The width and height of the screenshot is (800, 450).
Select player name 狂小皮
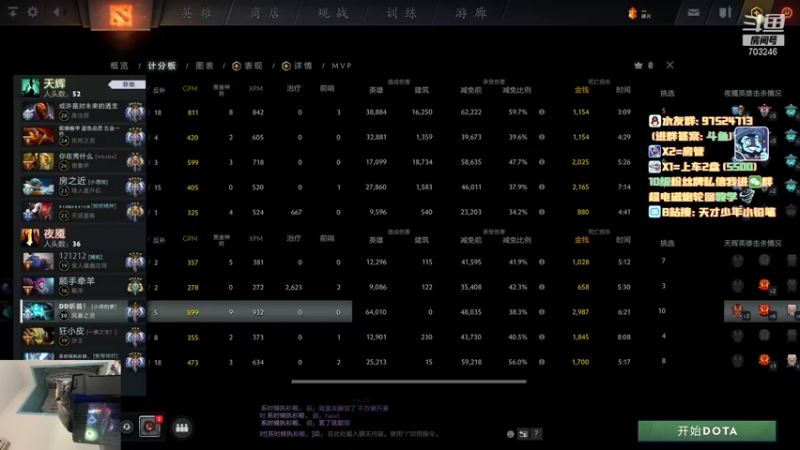71,331
